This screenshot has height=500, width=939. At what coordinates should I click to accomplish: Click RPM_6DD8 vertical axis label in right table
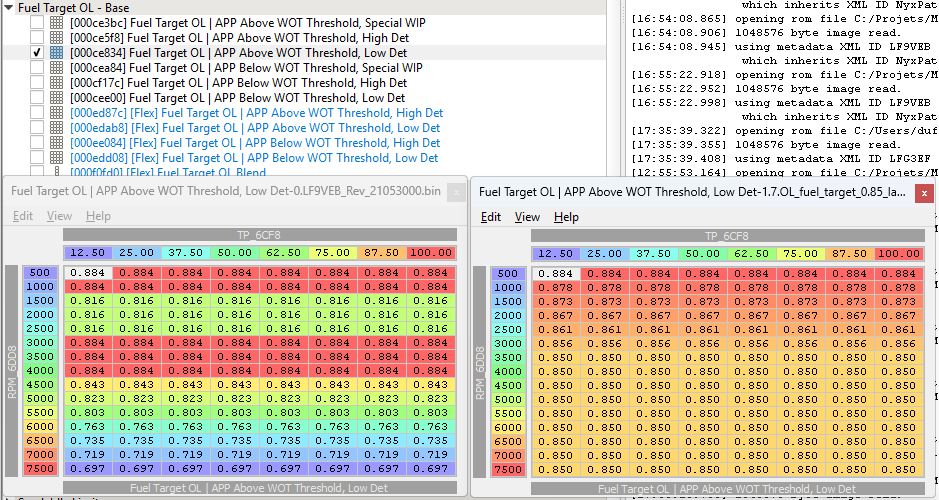point(480,372)
